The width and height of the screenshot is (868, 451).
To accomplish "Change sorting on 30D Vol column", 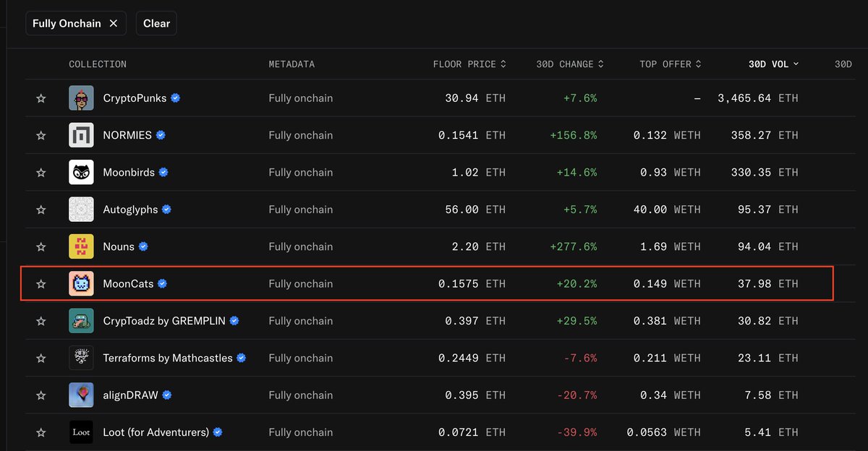I will click(773, 64).
